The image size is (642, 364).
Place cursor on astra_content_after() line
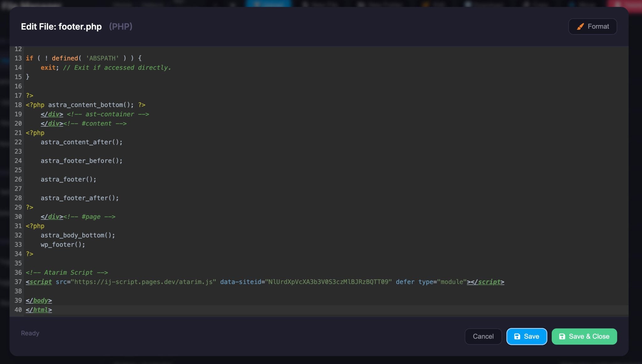click(x=81, y=142)
